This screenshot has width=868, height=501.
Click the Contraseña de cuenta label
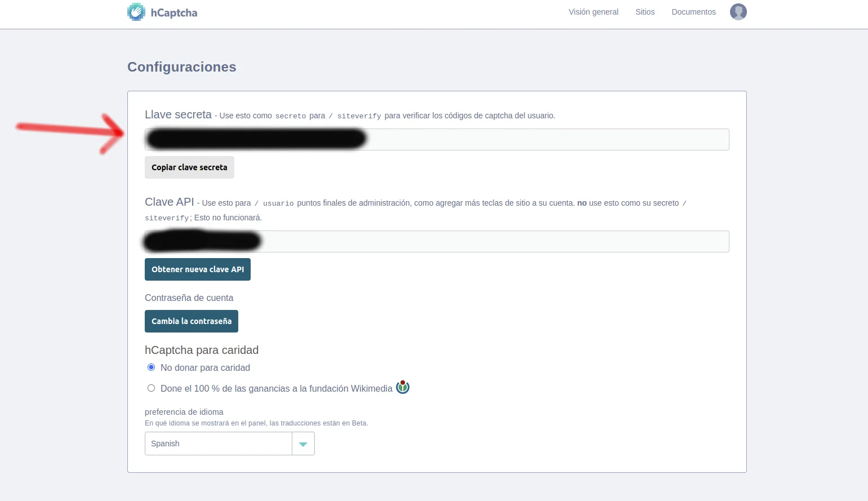pos(189,298)
